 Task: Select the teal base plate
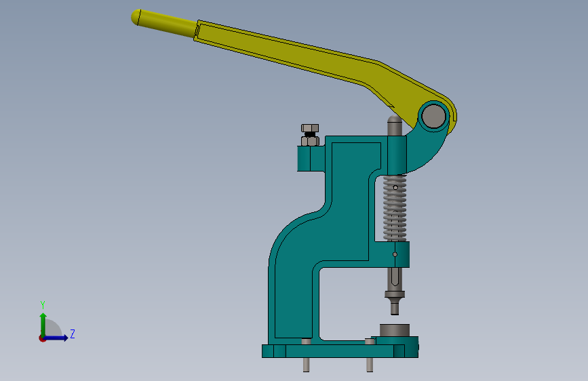coord(340,351)
